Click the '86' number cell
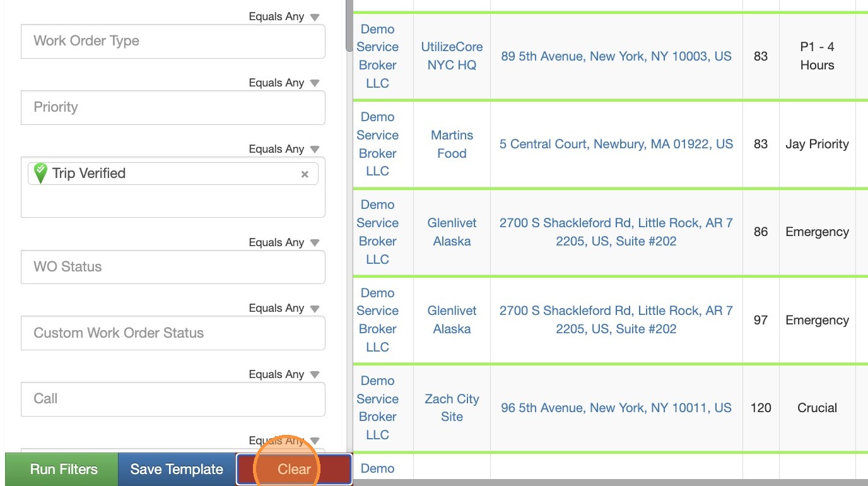Image resolution: width=868 pixels, height=486 pixels. 761,232
